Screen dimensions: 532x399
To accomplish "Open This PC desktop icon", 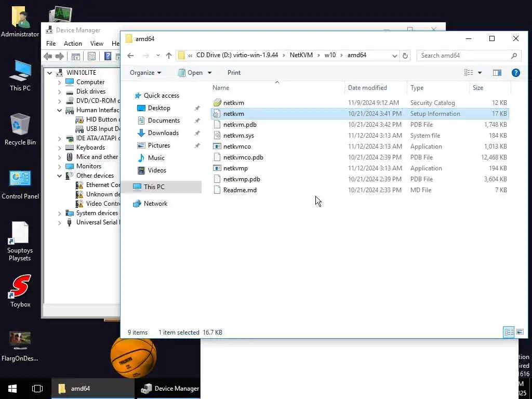I will tap(20, 76).
